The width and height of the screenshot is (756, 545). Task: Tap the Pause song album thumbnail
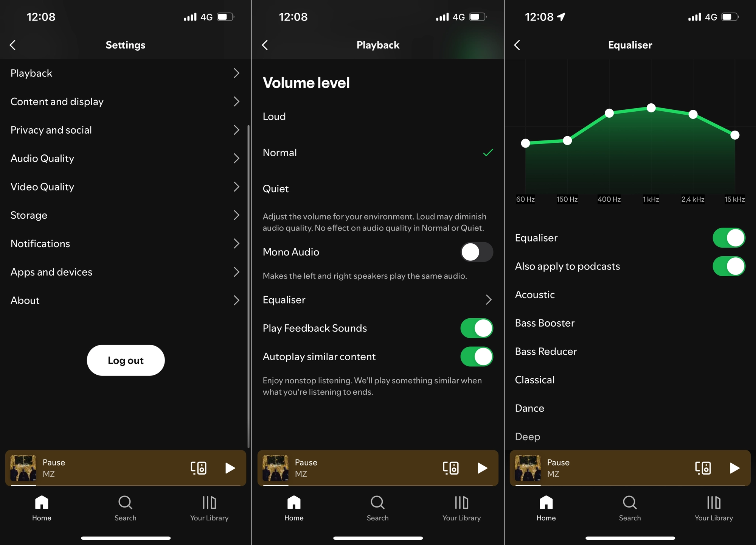[x=22, y=468]
